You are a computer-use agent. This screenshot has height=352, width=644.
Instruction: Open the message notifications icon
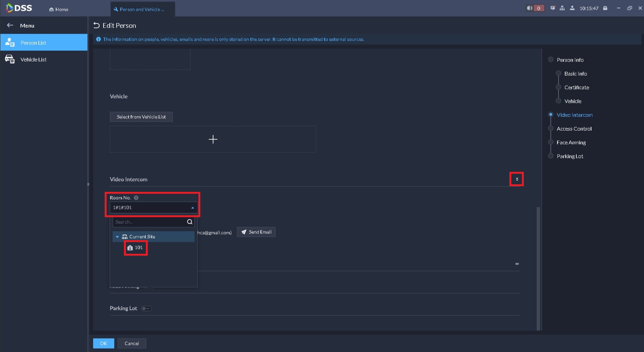(553, 8)
